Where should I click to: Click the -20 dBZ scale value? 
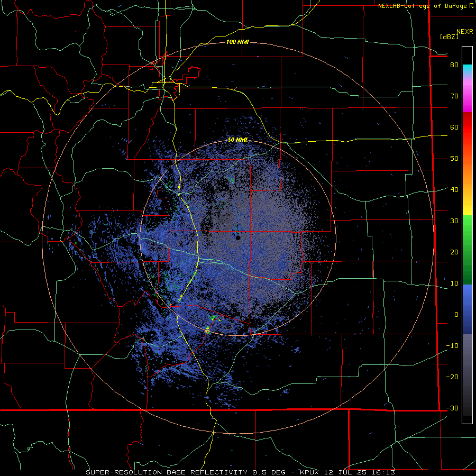(452, 377)
